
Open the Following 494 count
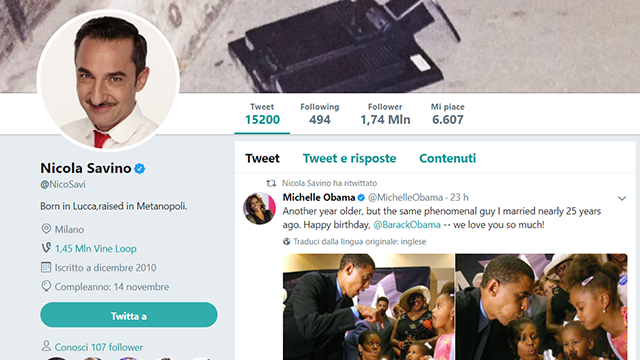pos(320,114)
